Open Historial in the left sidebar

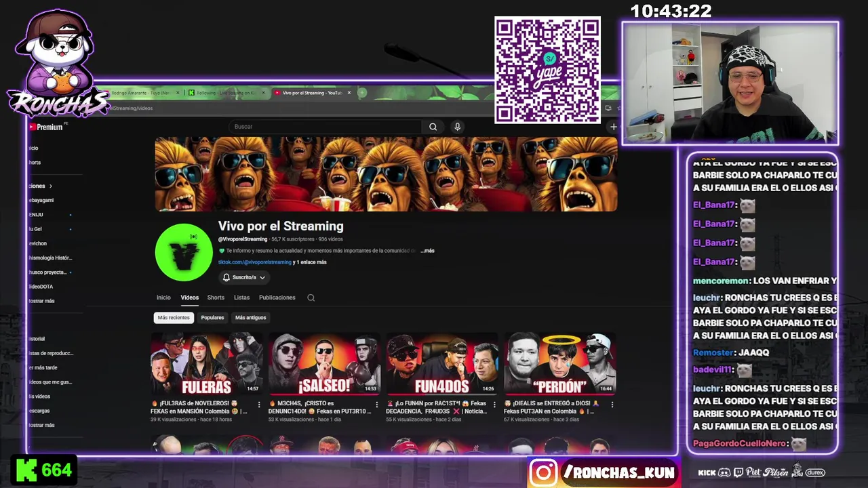(37, 339)
